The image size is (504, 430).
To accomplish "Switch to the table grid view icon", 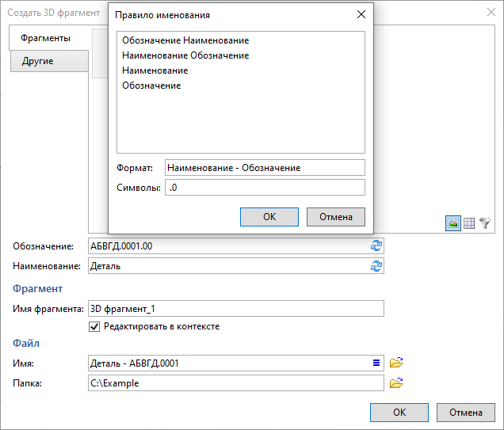I will point(469,223).
